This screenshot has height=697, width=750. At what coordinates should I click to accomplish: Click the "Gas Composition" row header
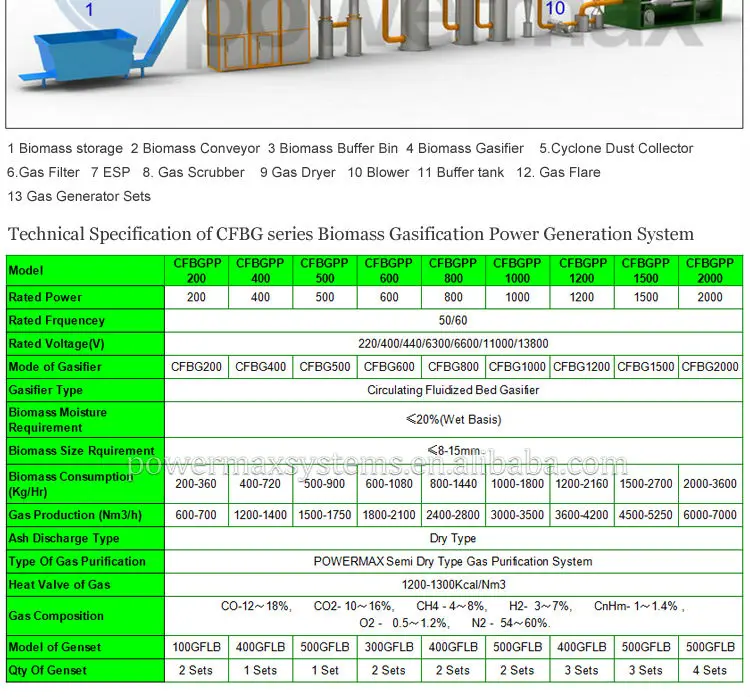85,616
